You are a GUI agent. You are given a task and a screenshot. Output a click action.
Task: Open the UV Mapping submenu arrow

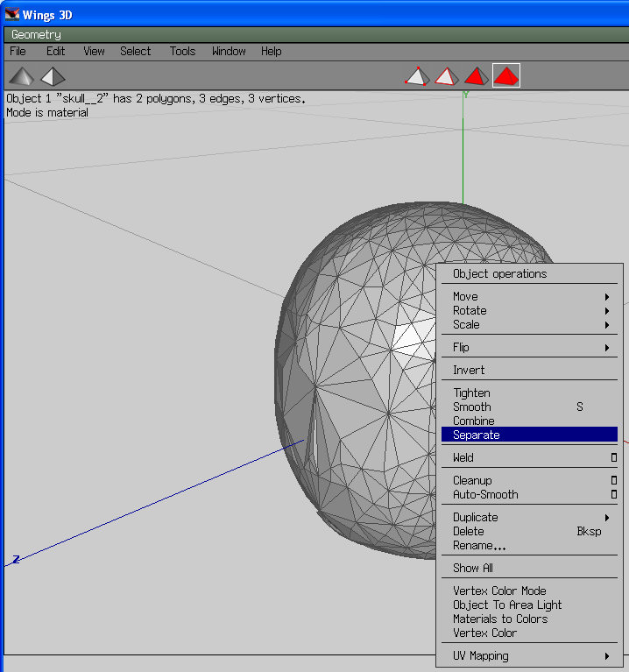[606, 656]
